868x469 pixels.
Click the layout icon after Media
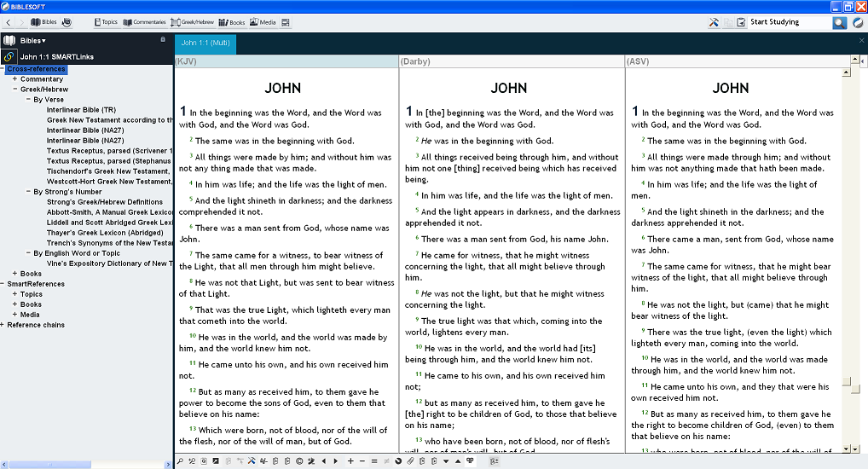(286, 22)
